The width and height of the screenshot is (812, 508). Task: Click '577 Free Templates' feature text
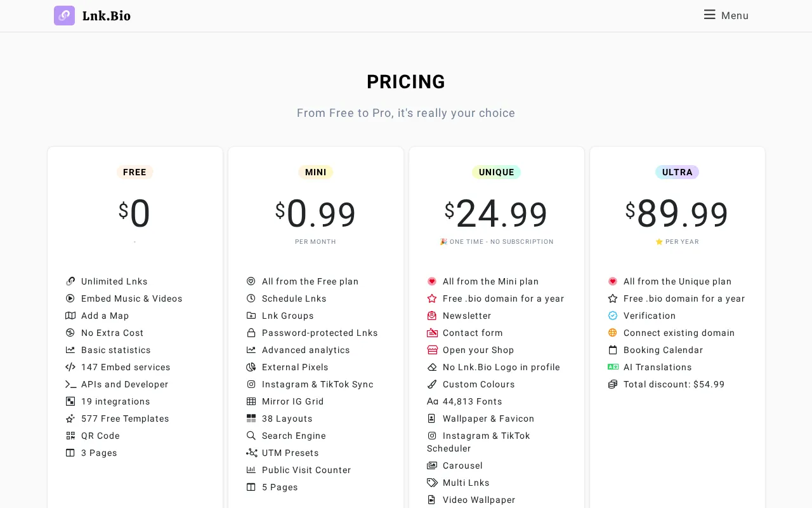[x=125, y=418]
